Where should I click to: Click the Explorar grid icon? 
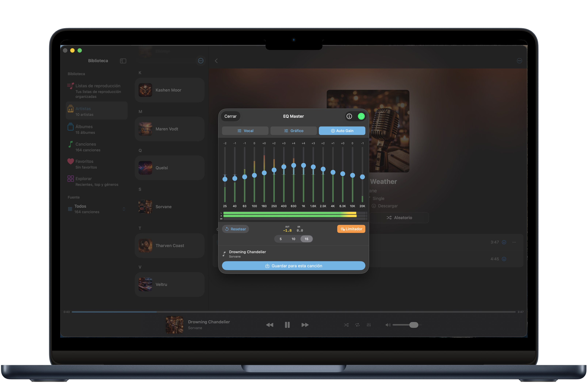point(70,178)
